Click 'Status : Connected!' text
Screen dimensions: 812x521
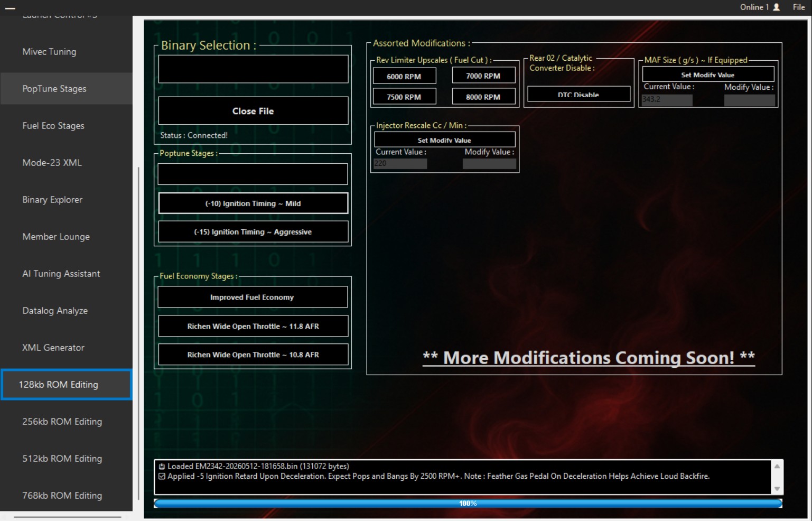pos(194,135)
